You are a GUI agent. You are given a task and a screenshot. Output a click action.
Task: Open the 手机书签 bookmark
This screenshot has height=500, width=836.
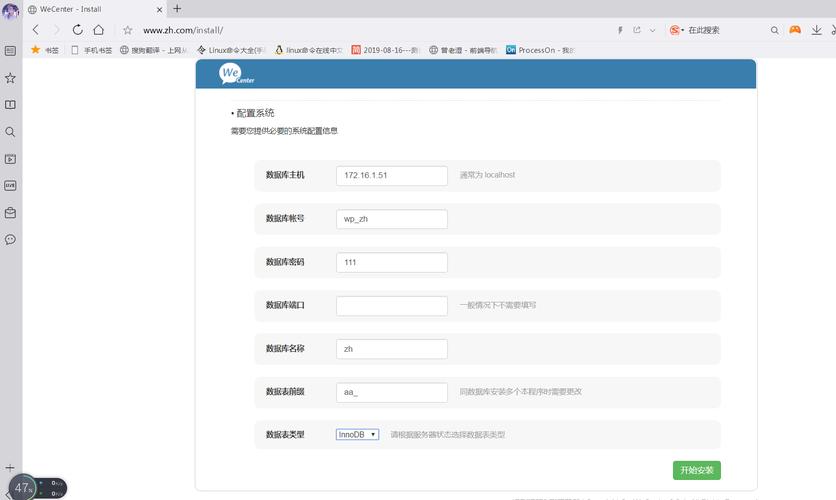[x=92, y=50]
